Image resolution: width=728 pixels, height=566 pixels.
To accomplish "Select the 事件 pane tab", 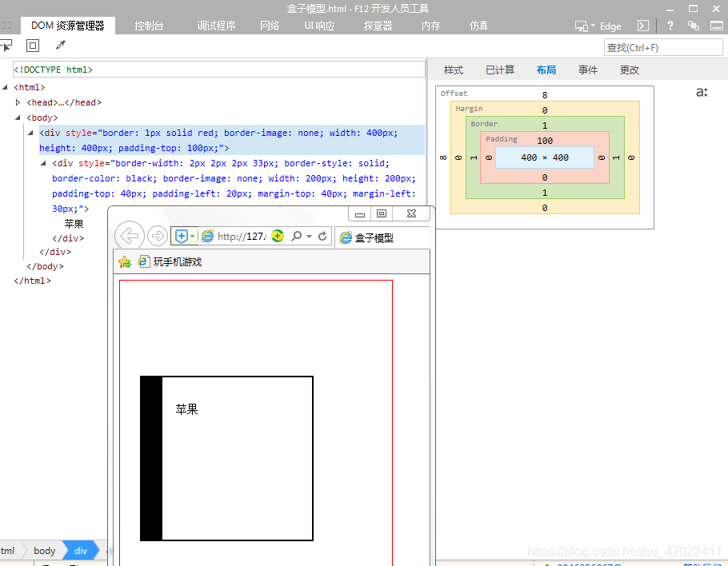I will 588,70.
